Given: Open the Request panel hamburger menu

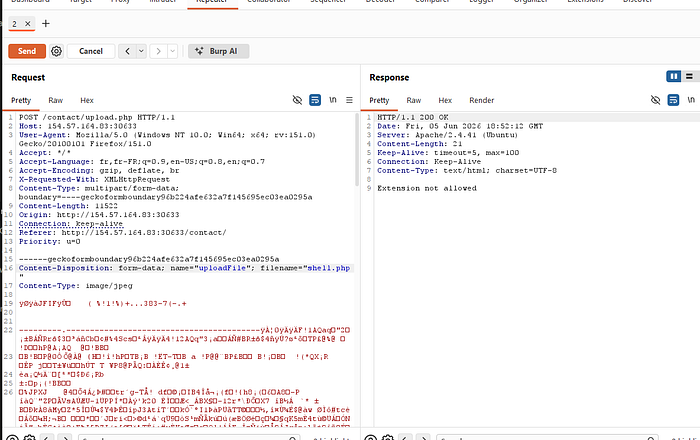Looking at the screenshot, I should coord(350,100).
